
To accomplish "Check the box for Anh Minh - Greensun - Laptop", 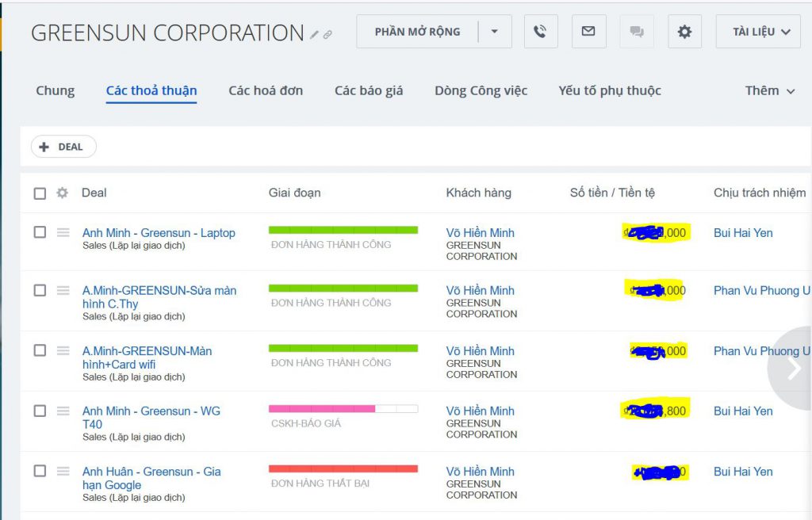I will [x=40, y=232].
